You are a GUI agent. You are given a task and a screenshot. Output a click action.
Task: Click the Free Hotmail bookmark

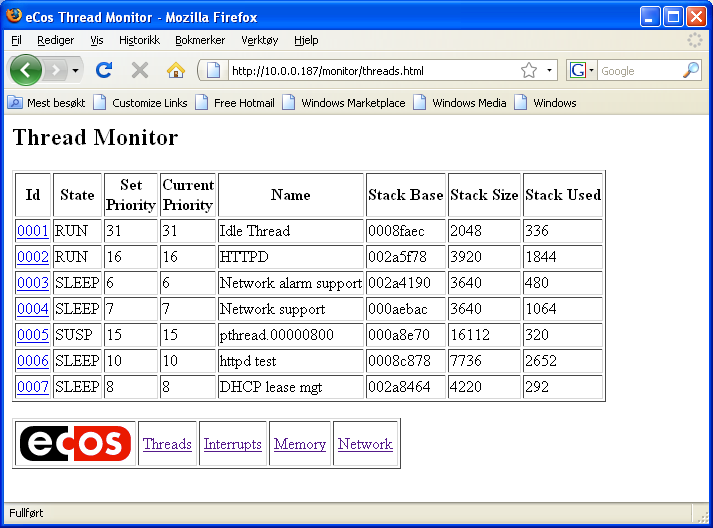(x=235, y=103)
